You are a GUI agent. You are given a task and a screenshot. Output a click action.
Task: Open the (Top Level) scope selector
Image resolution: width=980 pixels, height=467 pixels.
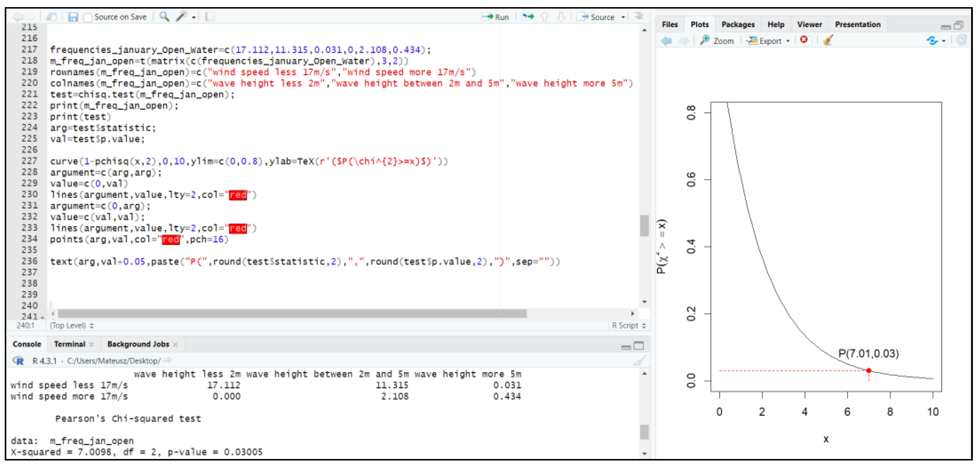coord(71,325)
